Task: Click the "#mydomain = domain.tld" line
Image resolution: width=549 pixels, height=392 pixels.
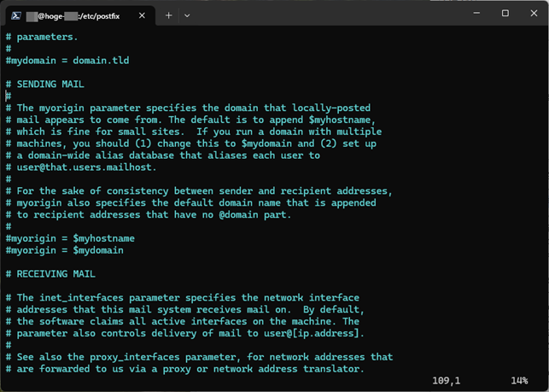Action: click(x=67, y=61)
